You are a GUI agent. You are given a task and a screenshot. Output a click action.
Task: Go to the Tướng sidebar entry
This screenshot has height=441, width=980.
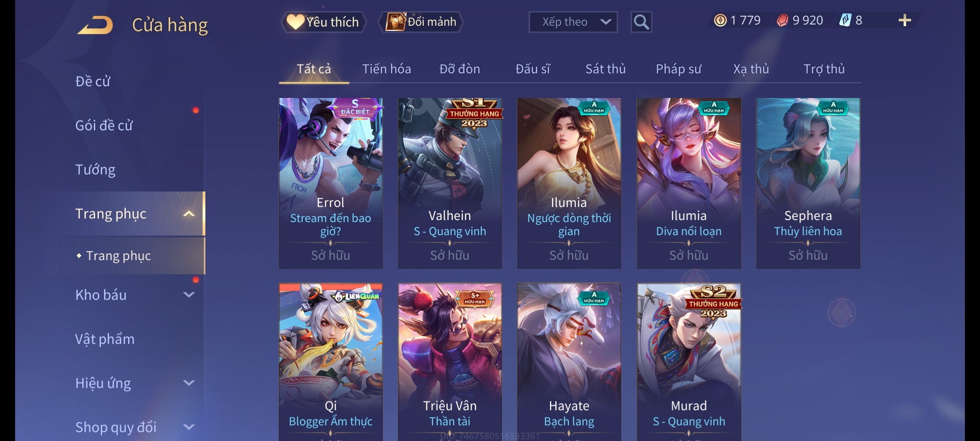(95, 169)
